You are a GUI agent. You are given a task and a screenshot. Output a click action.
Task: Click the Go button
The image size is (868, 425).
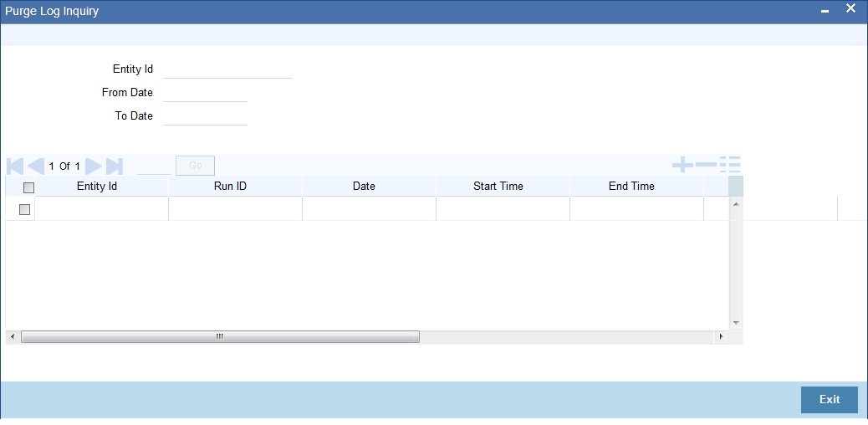195,166
